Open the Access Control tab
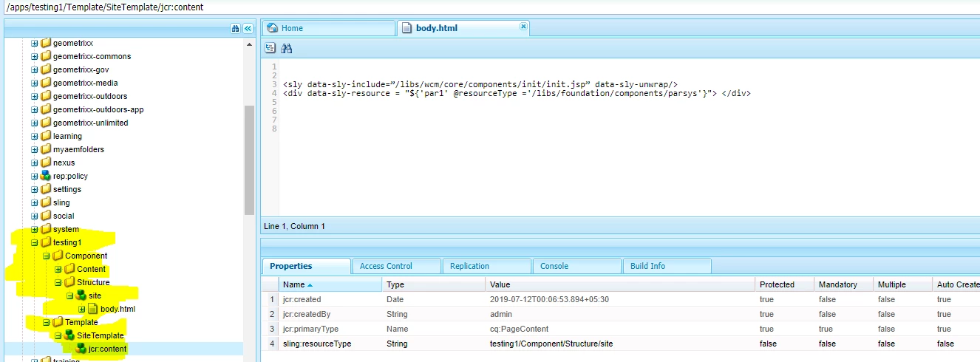The image size is (980, 362). 396,266
